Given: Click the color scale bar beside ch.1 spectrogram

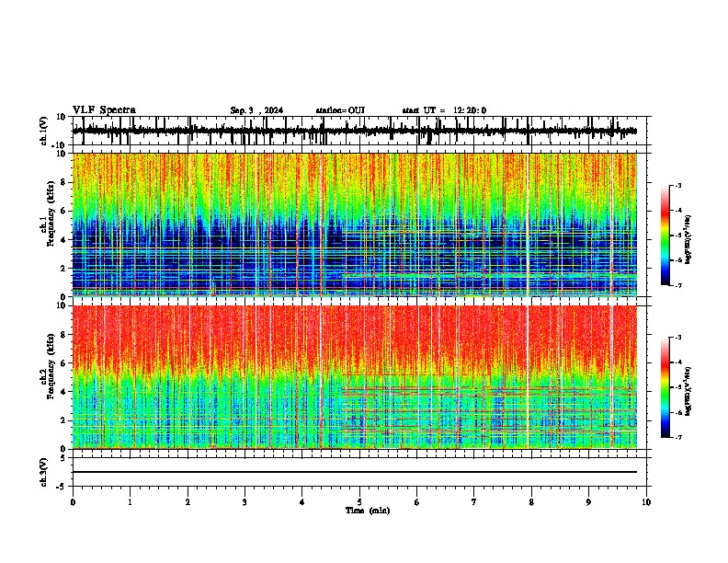Looking at the screenshot, I should (665, 235).
